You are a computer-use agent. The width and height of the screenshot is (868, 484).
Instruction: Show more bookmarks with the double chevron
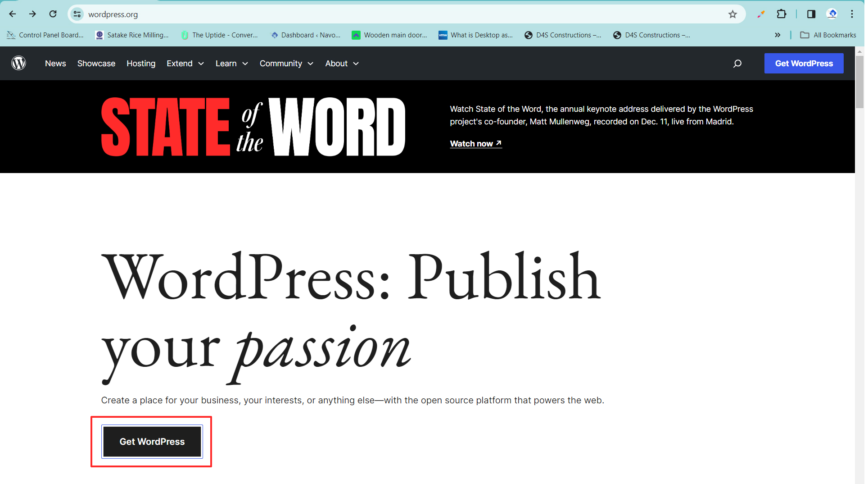[778, 35]
